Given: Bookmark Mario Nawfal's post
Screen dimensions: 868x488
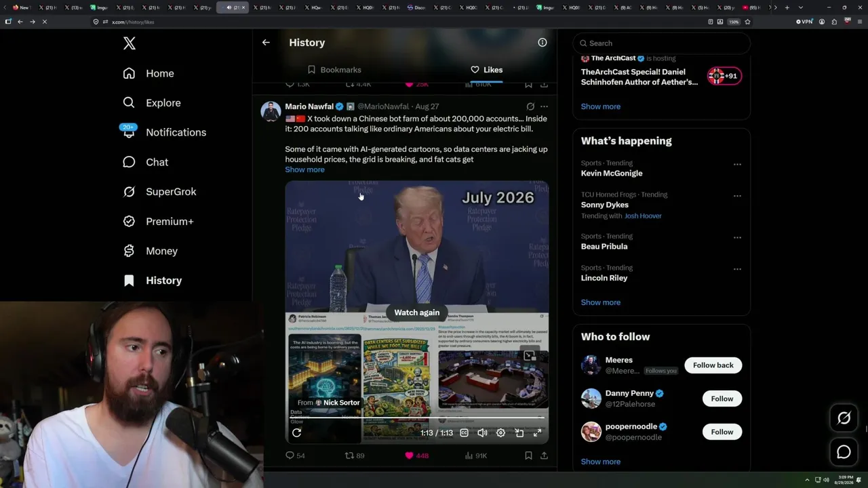Looking at the screenshot, I should coord(528,455).
